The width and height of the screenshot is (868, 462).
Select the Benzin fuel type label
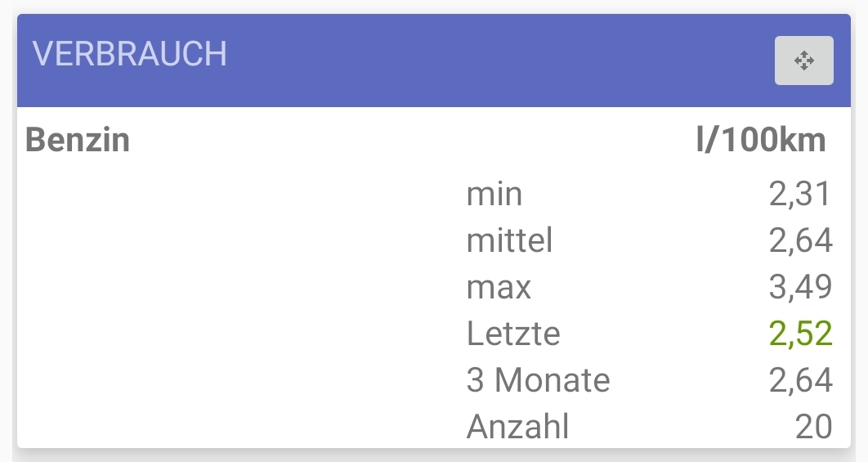click(x=78, y=140)
